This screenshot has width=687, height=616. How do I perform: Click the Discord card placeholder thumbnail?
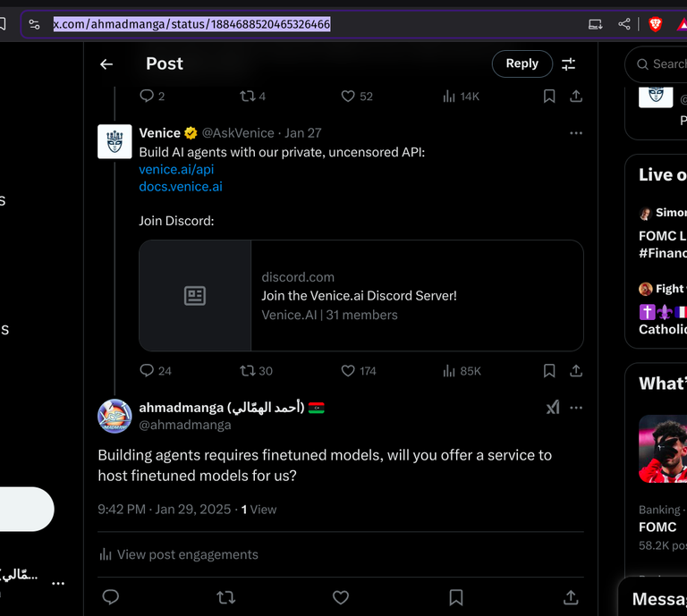tap(195, 296)
